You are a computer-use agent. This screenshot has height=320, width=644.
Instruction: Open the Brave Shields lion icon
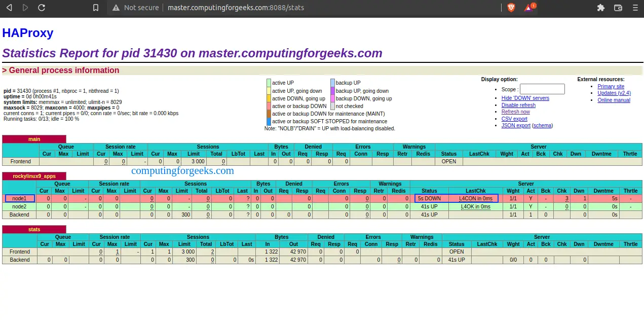point(511,8)
